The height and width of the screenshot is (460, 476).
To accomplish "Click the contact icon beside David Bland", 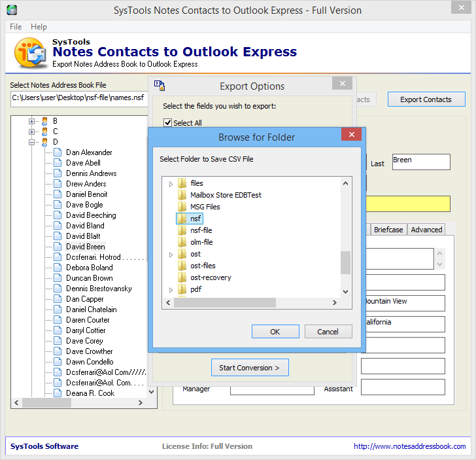I will pyautogui.click(x=58, y=226).
